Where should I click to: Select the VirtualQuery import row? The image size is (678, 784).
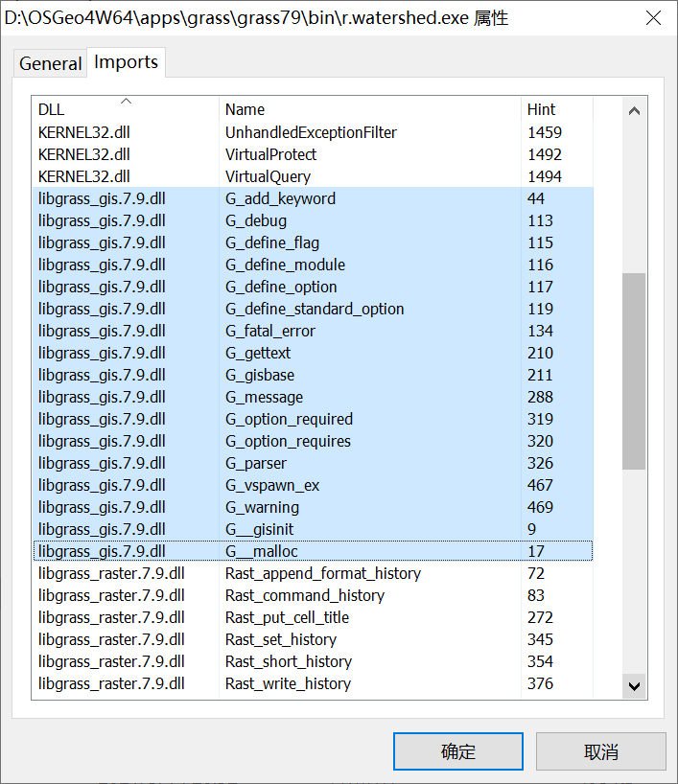tap(313, 176)
